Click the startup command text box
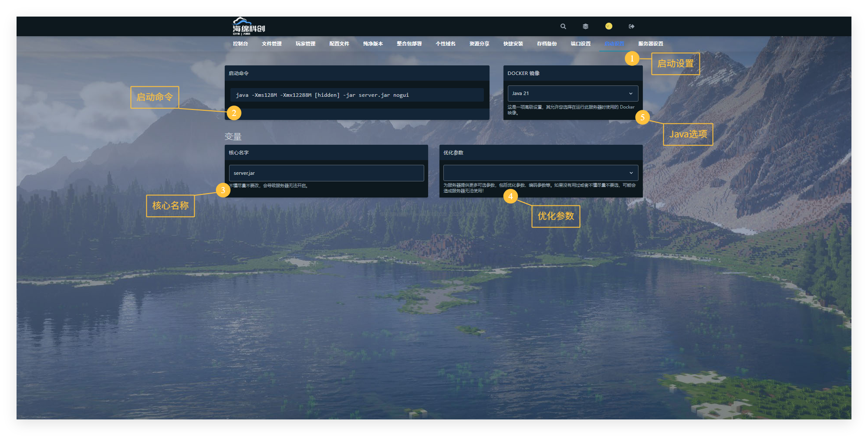 pos(356,95)
